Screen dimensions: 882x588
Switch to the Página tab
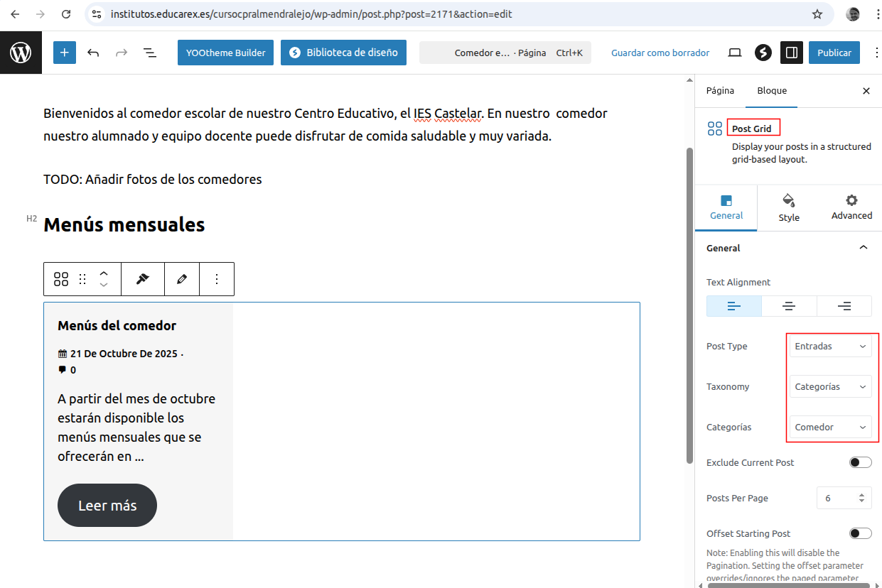(x=720, y=91)
